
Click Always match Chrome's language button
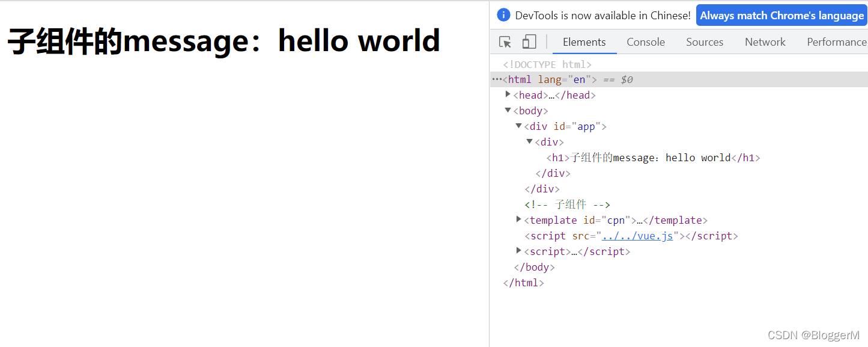(x=782, y=16)
